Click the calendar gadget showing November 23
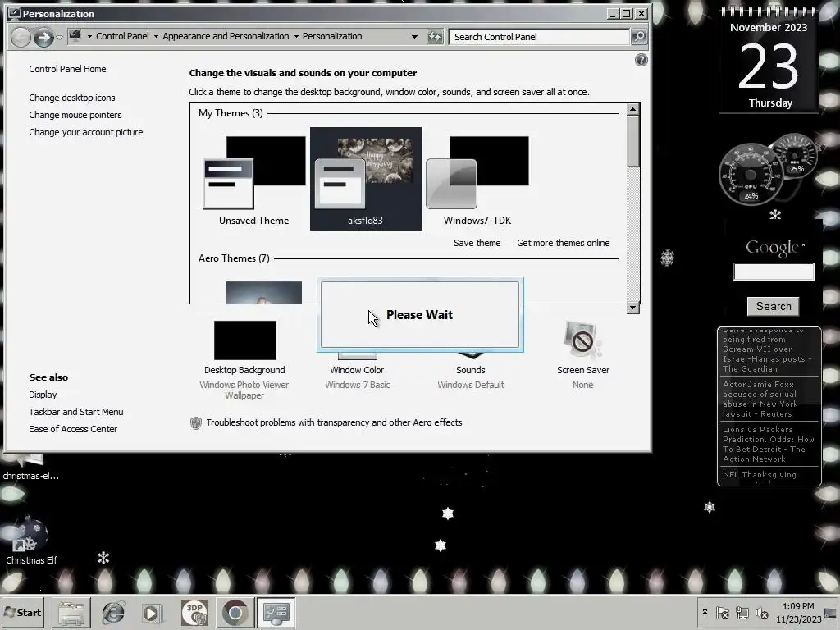840x630 pixels. point(768,60)
